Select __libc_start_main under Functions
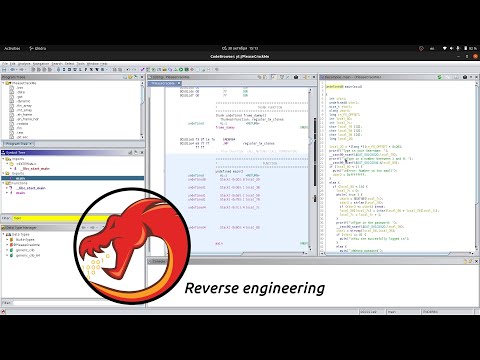This screenshot has width=480, height=360. pyautogui.click(x=31, y=188)
